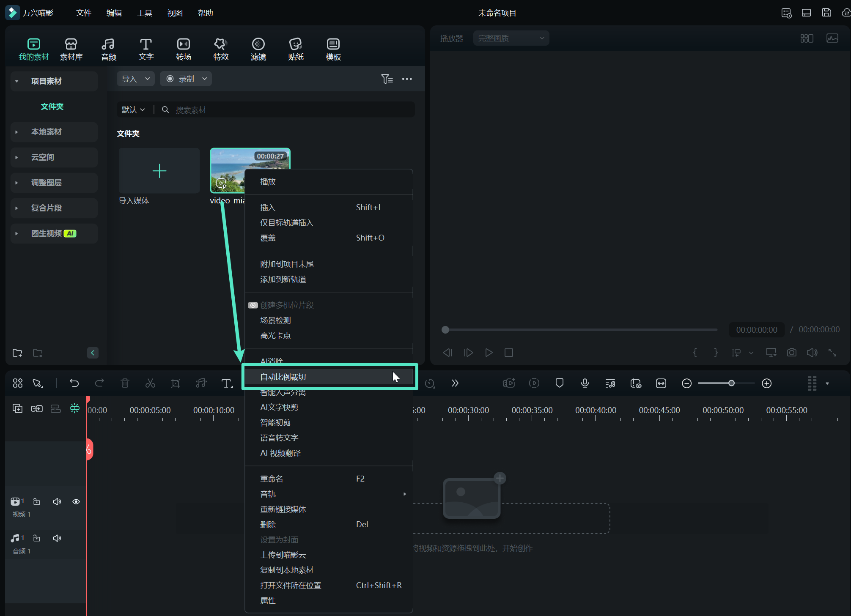Viewport: 851px width, 616px height.
Task: Click the timeline zoom slider handle
Action: [731, 383]
